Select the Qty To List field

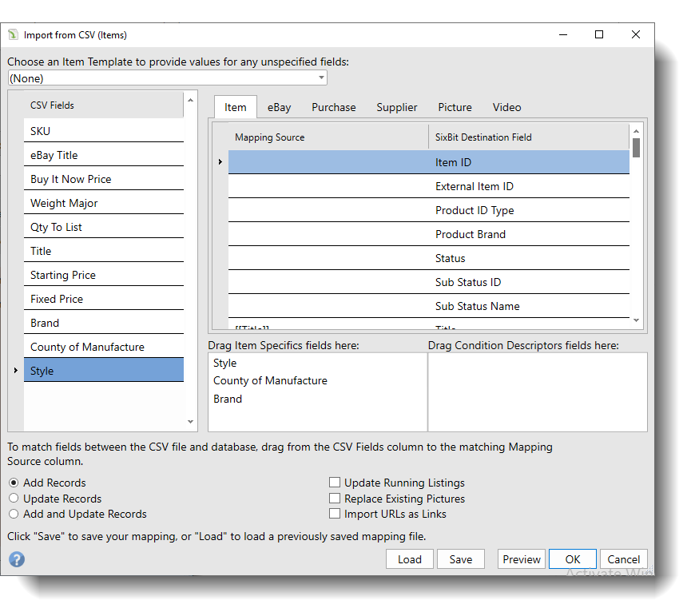[x=104, y=226]
